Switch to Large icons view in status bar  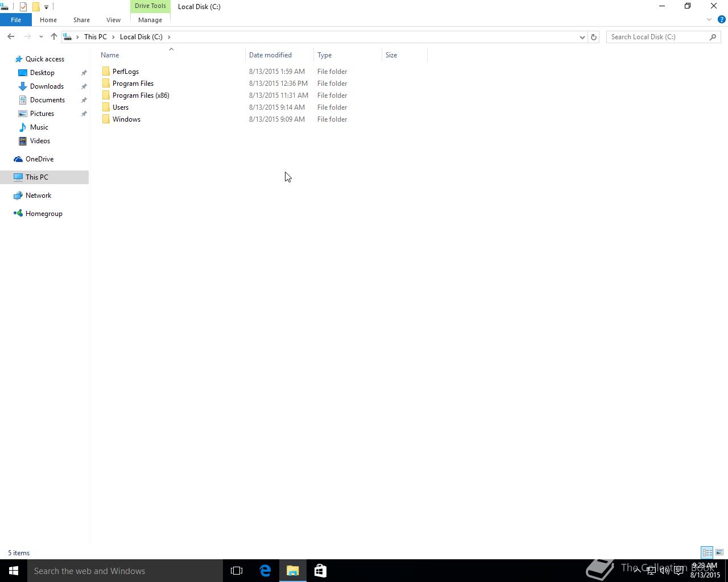719,552
